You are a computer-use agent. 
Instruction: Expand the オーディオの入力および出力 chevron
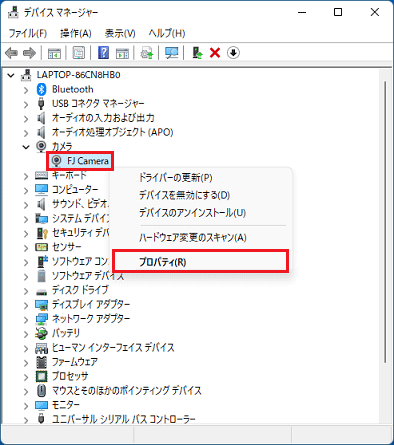pyautogui.click(x=26, y=118)
